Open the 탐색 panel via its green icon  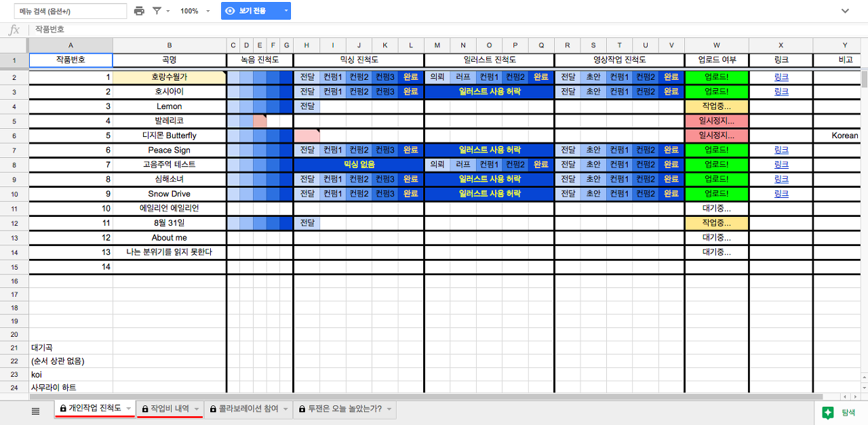[x=829, y=412]
